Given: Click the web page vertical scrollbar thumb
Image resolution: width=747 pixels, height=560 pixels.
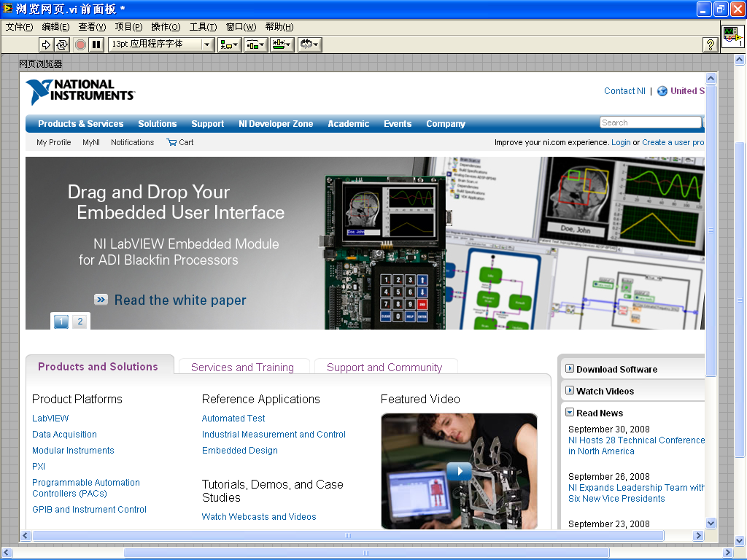Looking at the screenshot, I should point(711,230).
